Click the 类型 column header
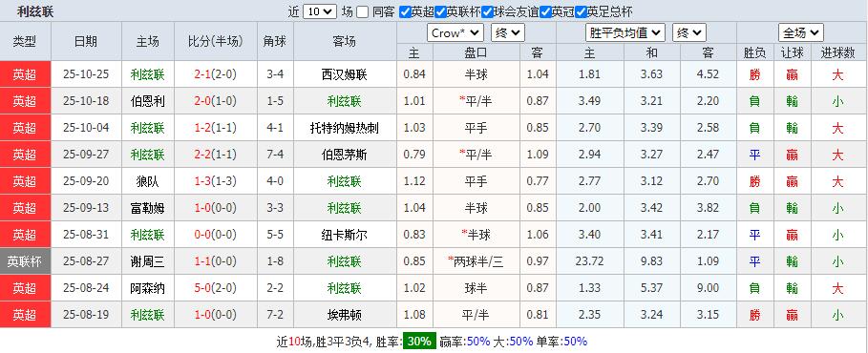 click(25, 41)
